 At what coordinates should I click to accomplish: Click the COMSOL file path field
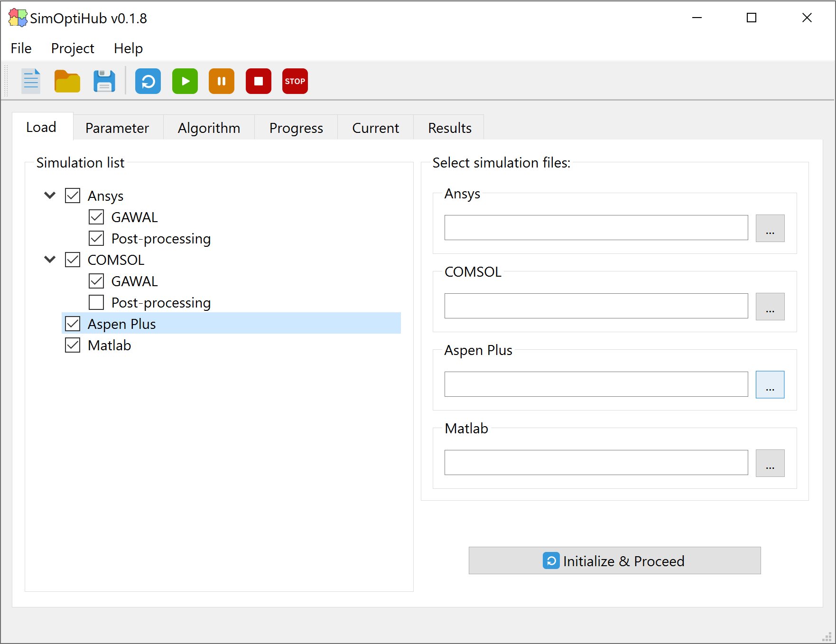click(x=596, y=306)
